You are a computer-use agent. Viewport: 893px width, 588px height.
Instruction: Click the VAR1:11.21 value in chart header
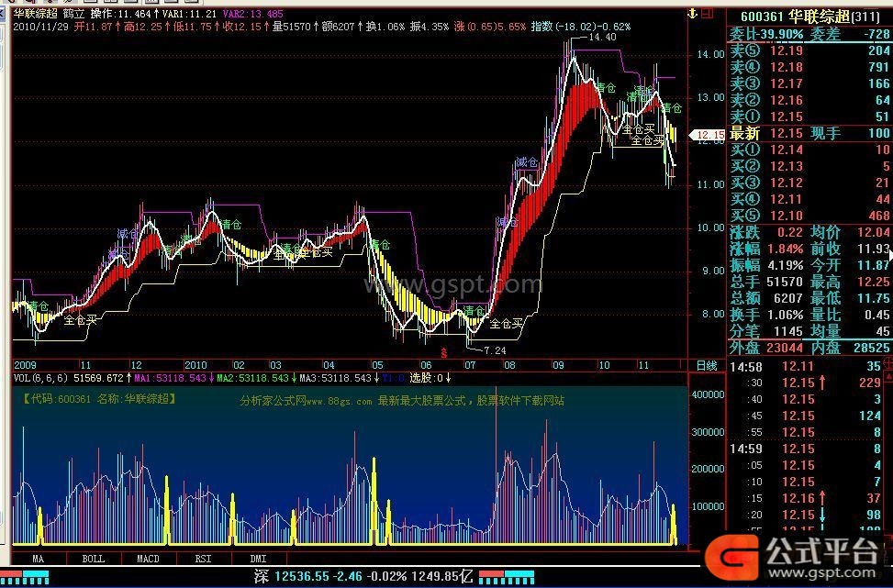point(190,14)
